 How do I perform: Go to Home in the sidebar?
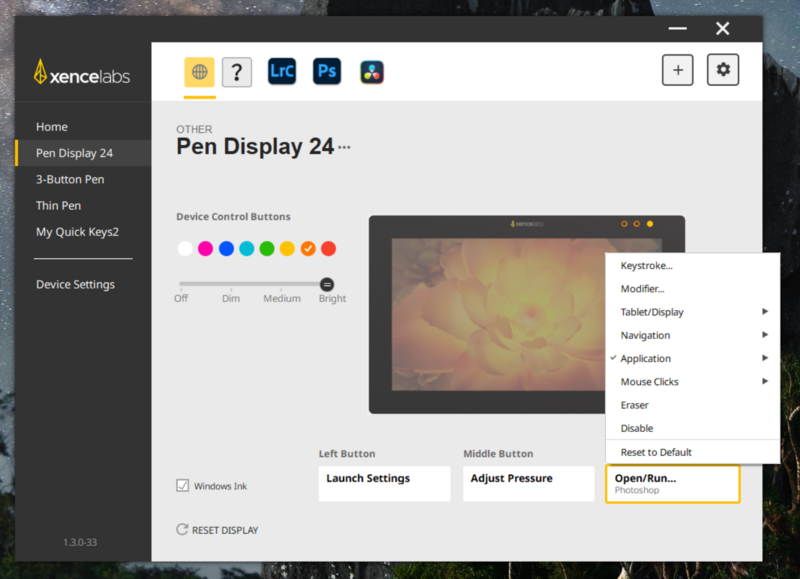tap(83, 127)
